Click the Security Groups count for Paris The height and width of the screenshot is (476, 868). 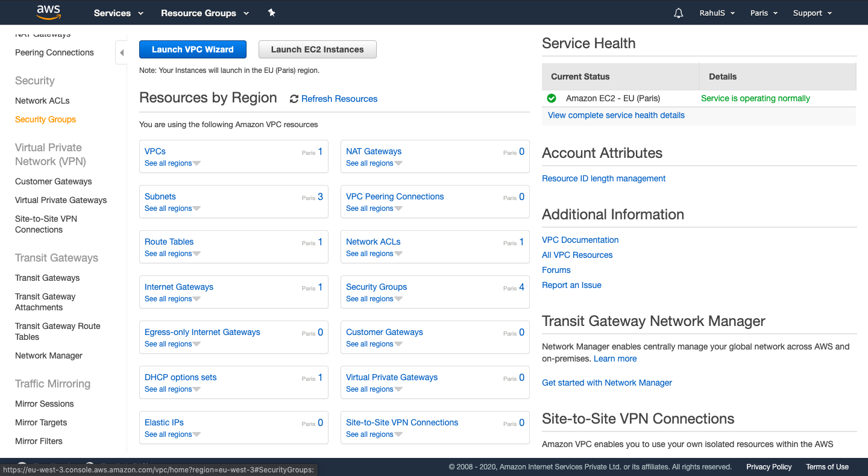tap(521, 287)
